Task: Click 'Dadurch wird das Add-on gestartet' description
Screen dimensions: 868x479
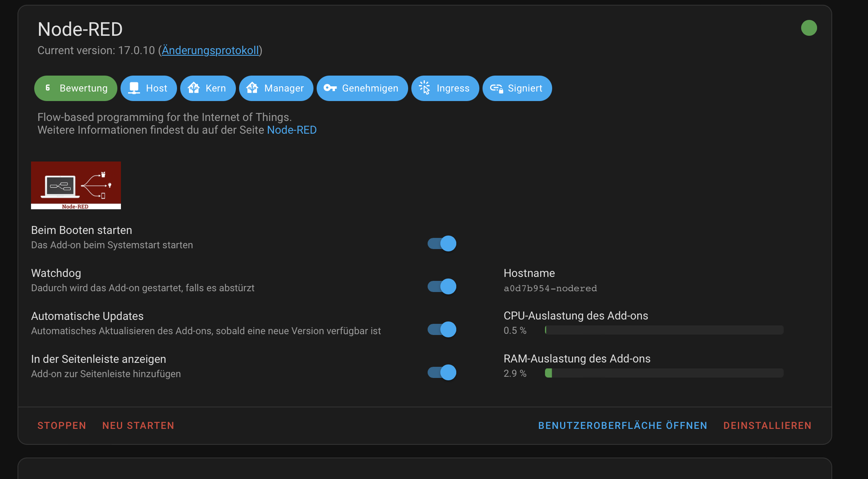Action: click(x=143, y=288)
